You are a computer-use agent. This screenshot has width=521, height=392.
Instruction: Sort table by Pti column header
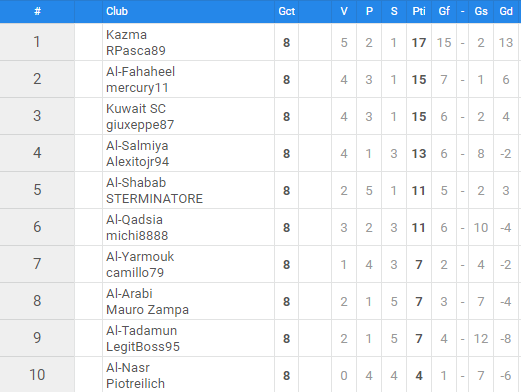pos(419,11)
